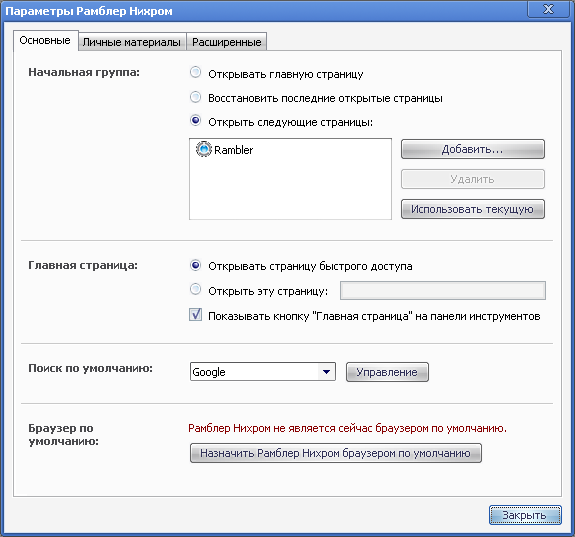Select 'Открыть эту страницу' radio button
This screenshot has height=537, width=575.
click(195, 289)
